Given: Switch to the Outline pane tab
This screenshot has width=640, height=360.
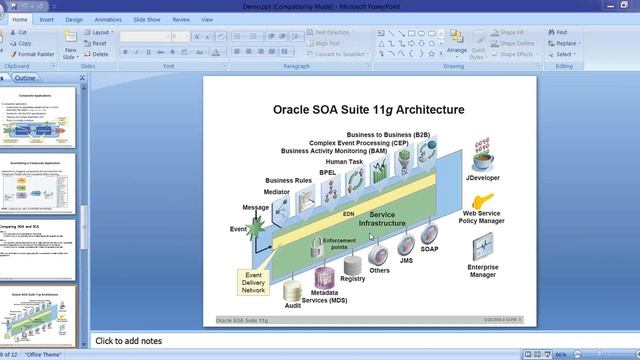Looking at the screenshot, I should point(25,78).
